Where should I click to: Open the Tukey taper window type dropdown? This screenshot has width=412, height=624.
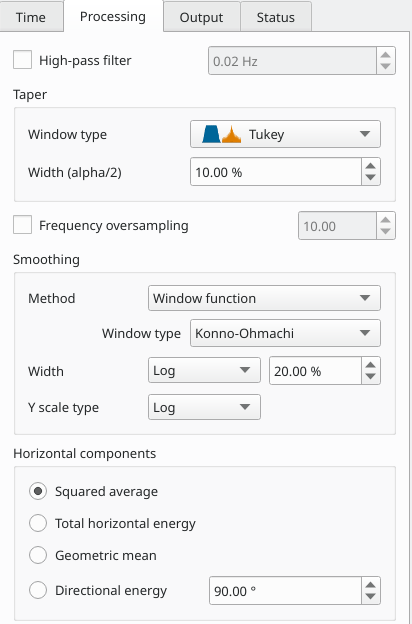[285, 134]
